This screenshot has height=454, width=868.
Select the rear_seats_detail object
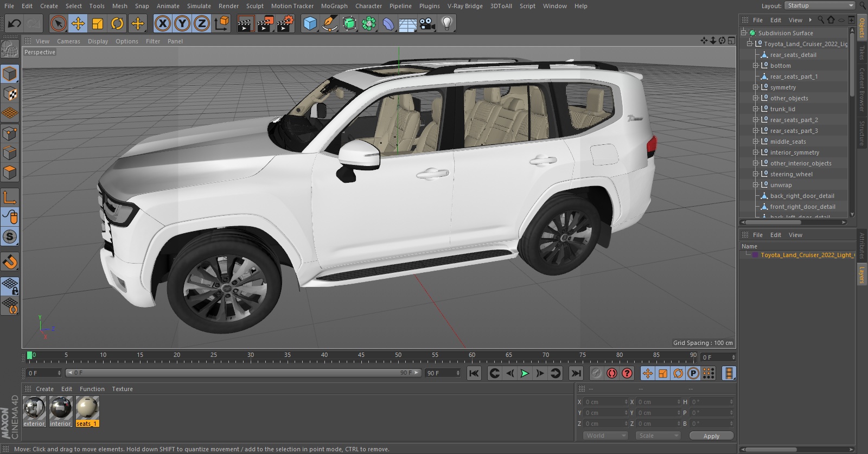coord(793,55)
